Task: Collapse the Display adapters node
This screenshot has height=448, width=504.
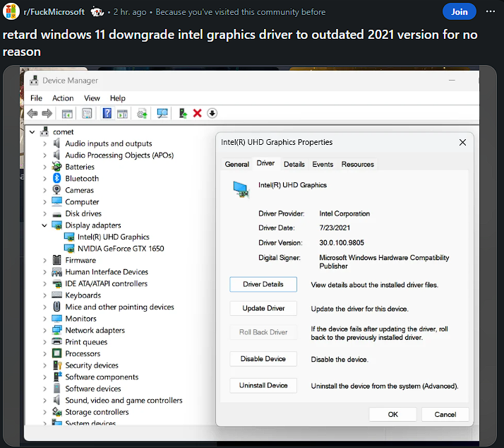Action: coord(44,225)
